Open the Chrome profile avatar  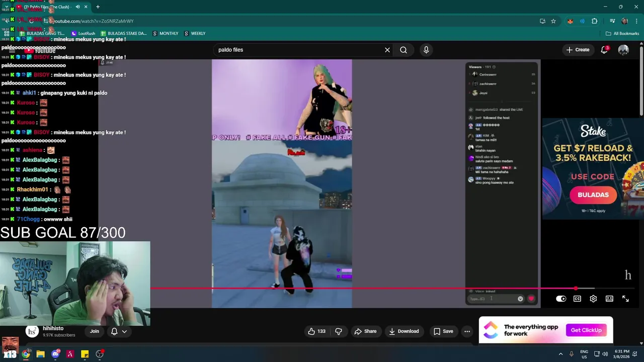624,21
